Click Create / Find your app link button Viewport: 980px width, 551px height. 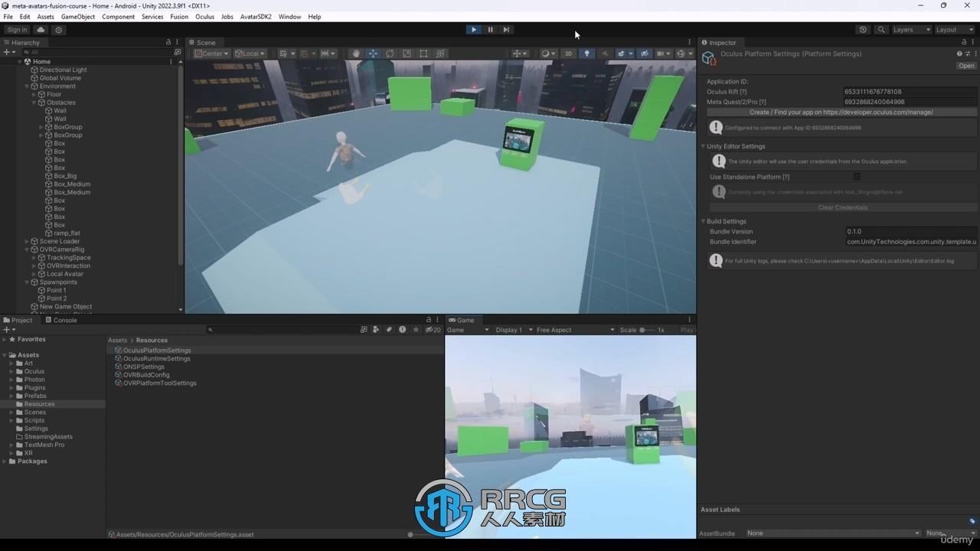tap(841, 112)
